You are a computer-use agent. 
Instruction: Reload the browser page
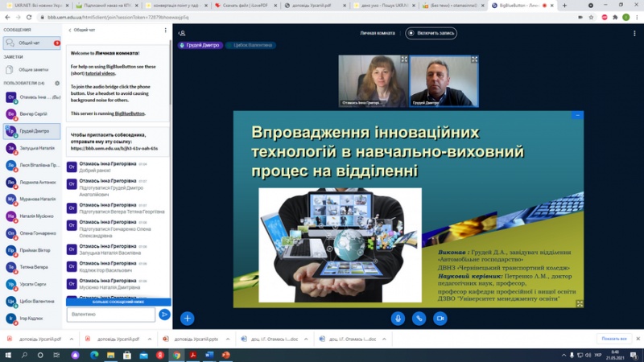[x=29, y=17]
